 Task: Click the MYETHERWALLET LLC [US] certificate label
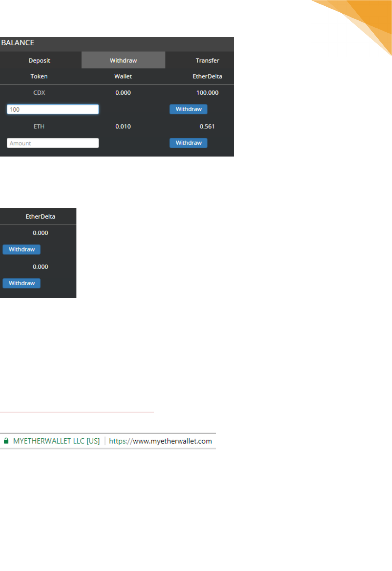[56, 441]
